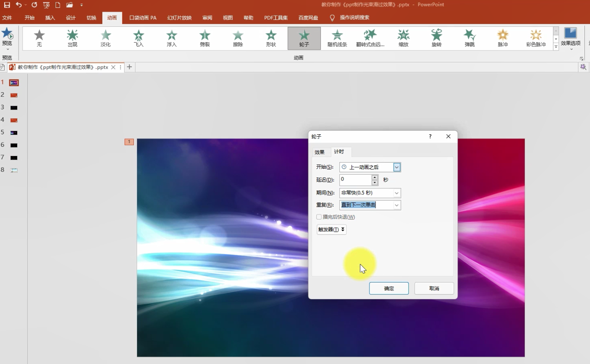The width and height of the screenshot is (590, 364).
Task: Apply the 弹跳 (Bounce) animation
Action: [470, 38]
